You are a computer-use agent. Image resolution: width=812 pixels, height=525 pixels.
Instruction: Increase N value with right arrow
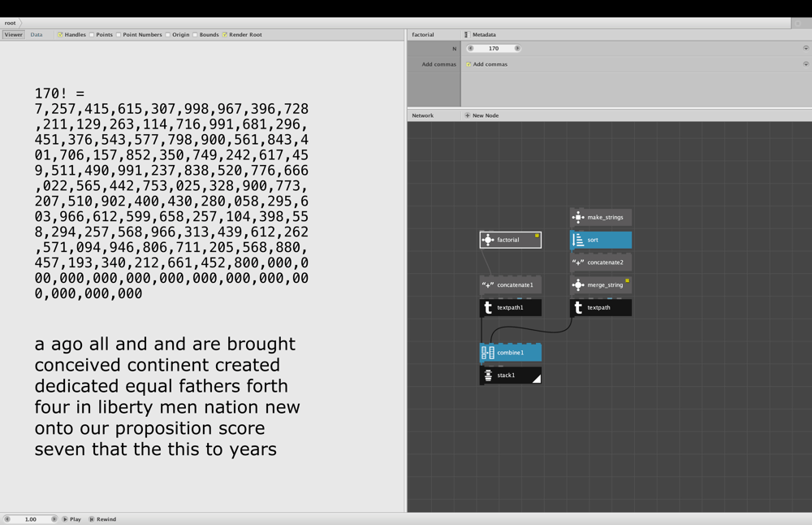(x=516, y=48)
